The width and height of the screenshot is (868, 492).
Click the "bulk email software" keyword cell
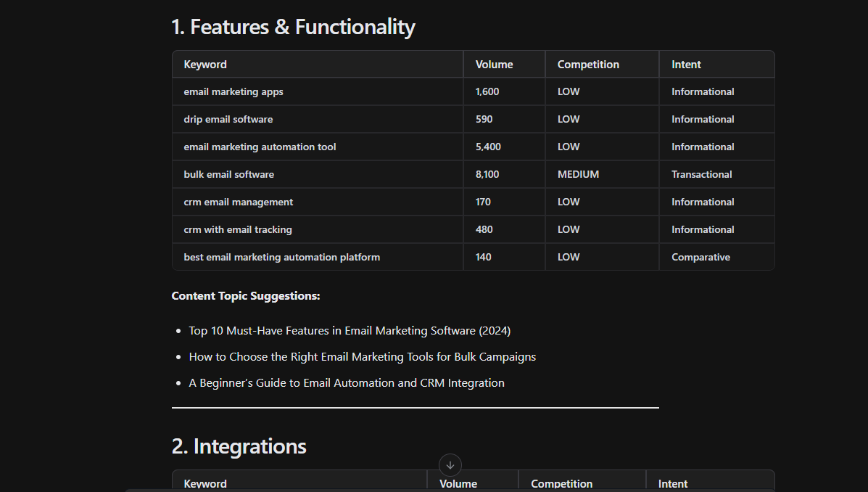coord(229,175)
